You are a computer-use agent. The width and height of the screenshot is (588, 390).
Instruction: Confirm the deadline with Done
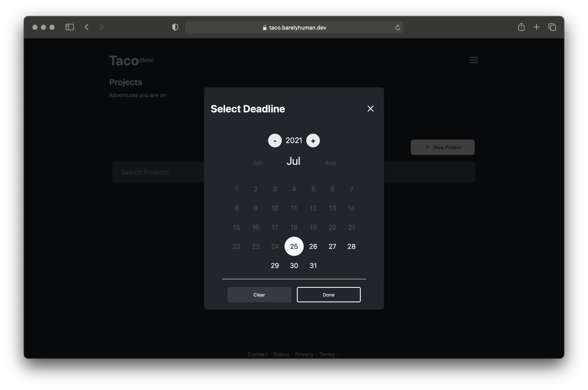[329, 294]
